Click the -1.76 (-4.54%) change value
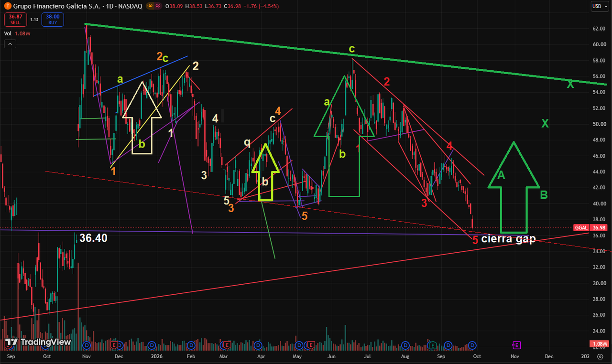The image size is (612, 364). (x=262, y=6)
